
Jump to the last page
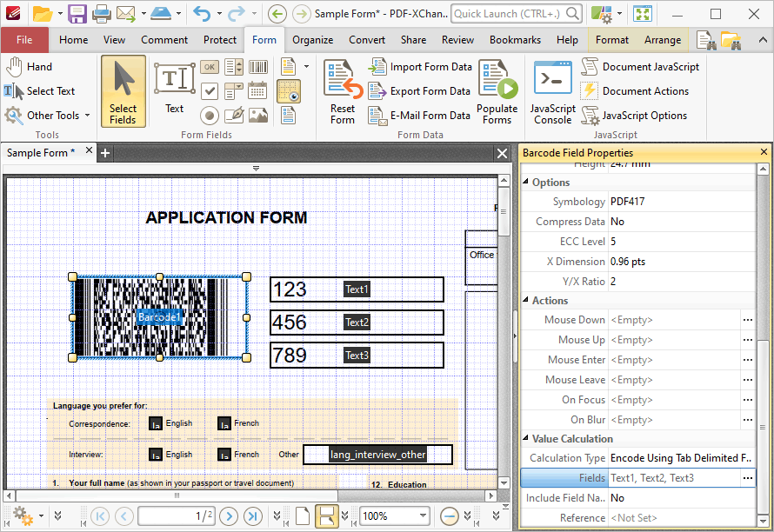click(253, 516)
